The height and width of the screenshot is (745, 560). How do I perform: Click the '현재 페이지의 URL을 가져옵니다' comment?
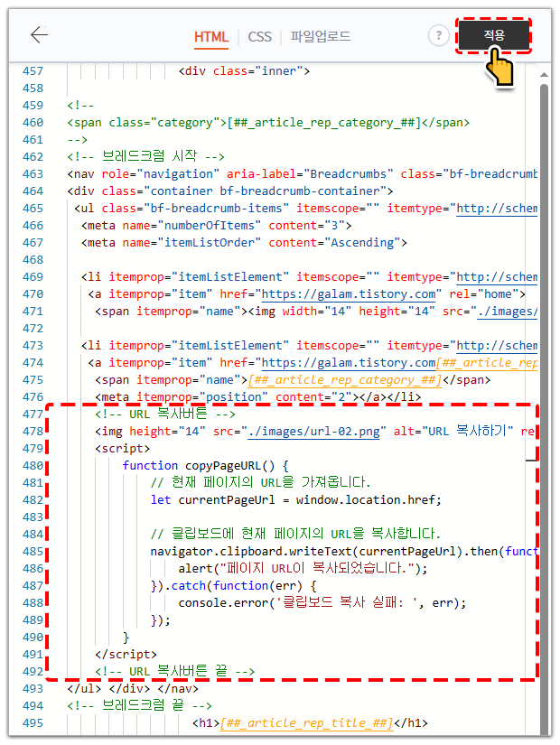260,483
